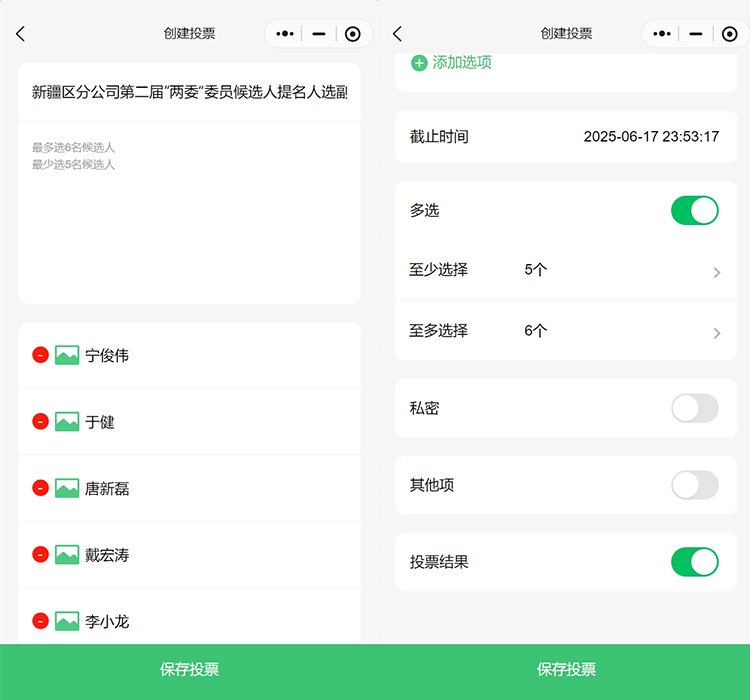Image resolution: width=750 pixels, height=700 pixels.
Task: Click the green plus icon for 添加选项
Action: [419, 62]
